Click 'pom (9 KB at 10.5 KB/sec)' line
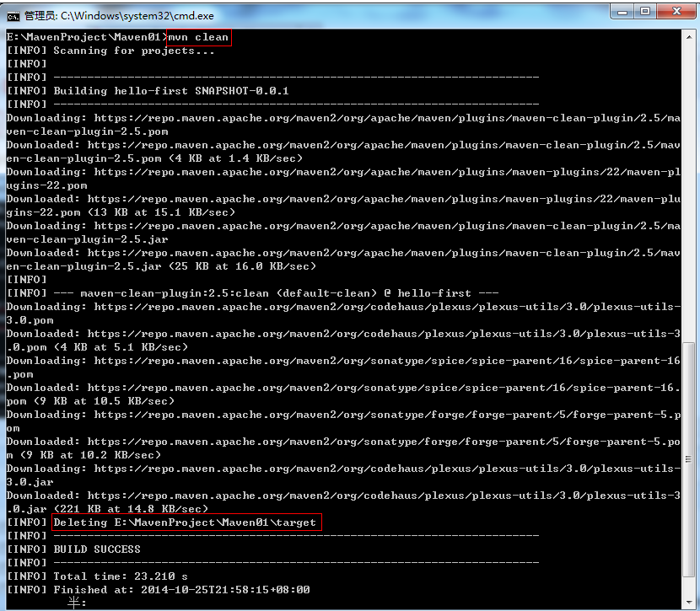This screenshot has width=700, height=611. point(90,401)
